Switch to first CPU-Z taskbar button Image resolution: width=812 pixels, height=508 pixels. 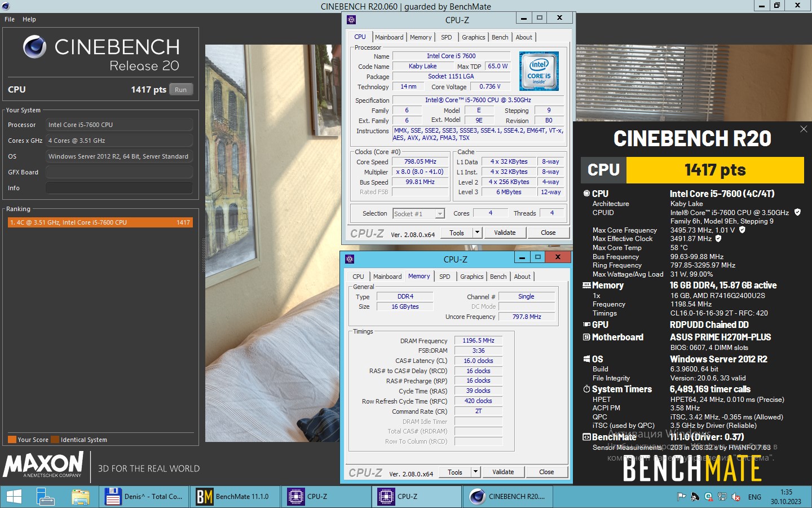coord(325,497)
